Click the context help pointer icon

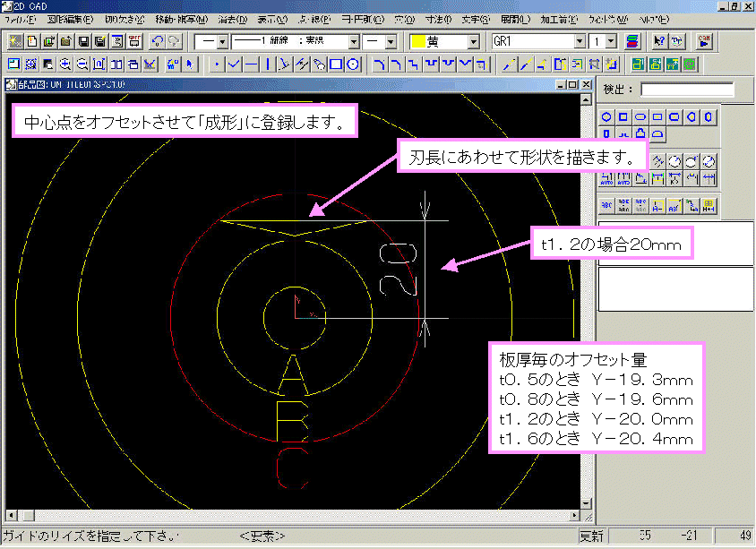tap(659, 41)
